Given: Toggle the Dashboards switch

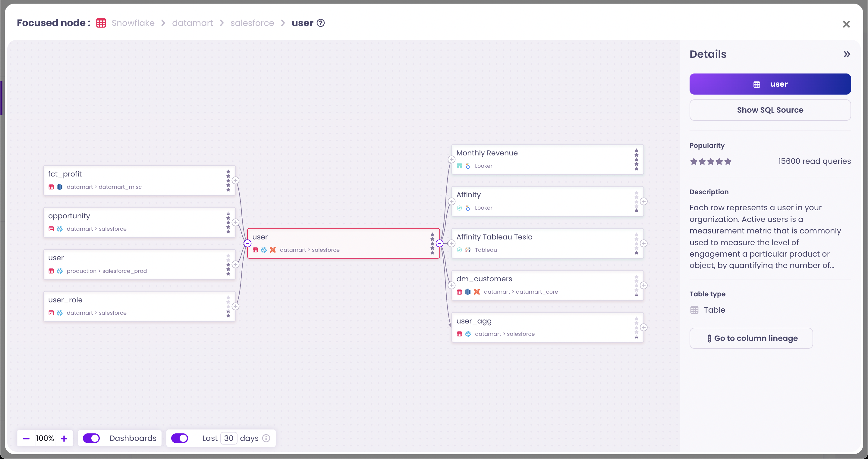Looking at the screenshot, I should [91, 438].
